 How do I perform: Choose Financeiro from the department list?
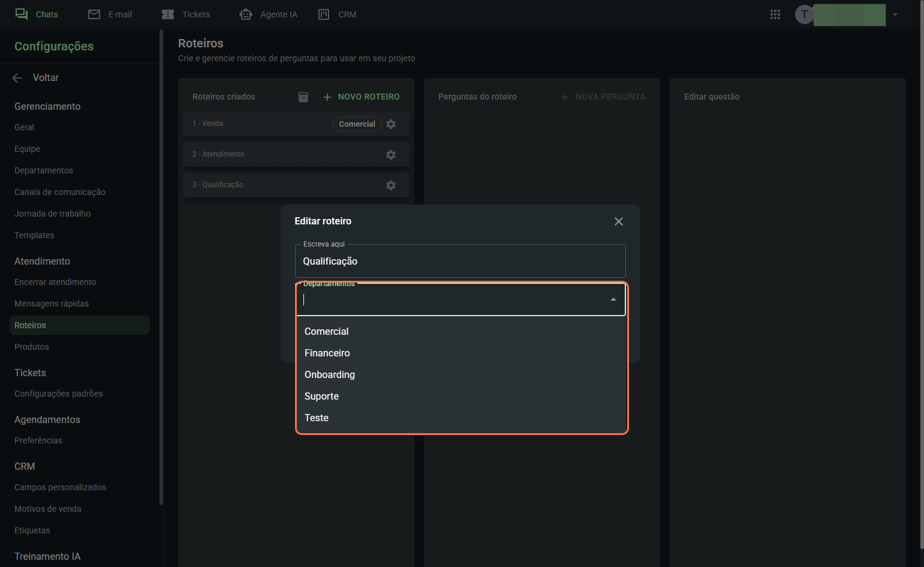462,353
